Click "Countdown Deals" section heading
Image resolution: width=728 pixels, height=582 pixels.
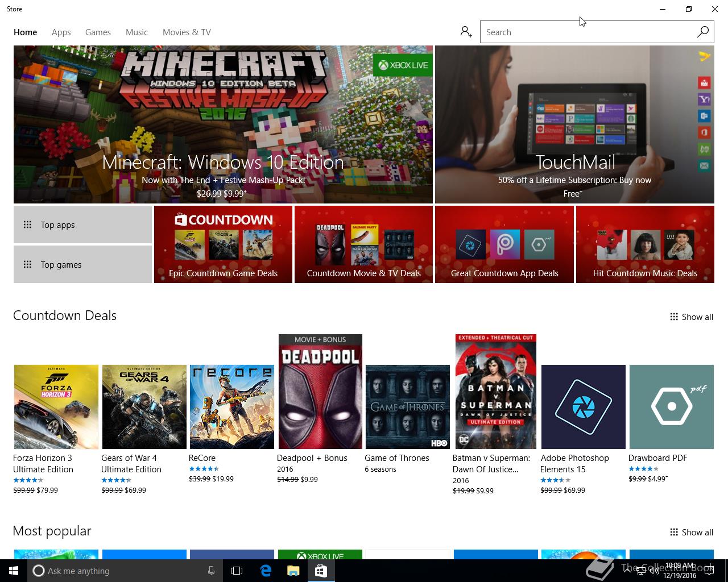coord(65,315)
